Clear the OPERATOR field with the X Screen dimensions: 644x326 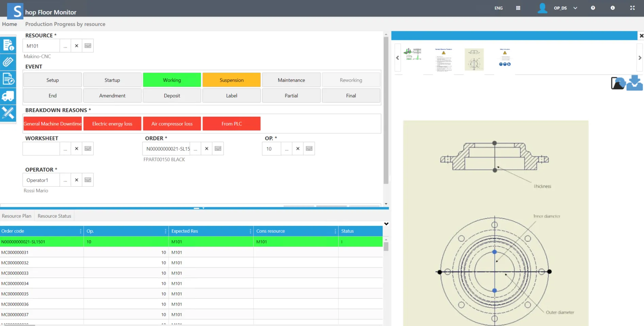[76, 180]
